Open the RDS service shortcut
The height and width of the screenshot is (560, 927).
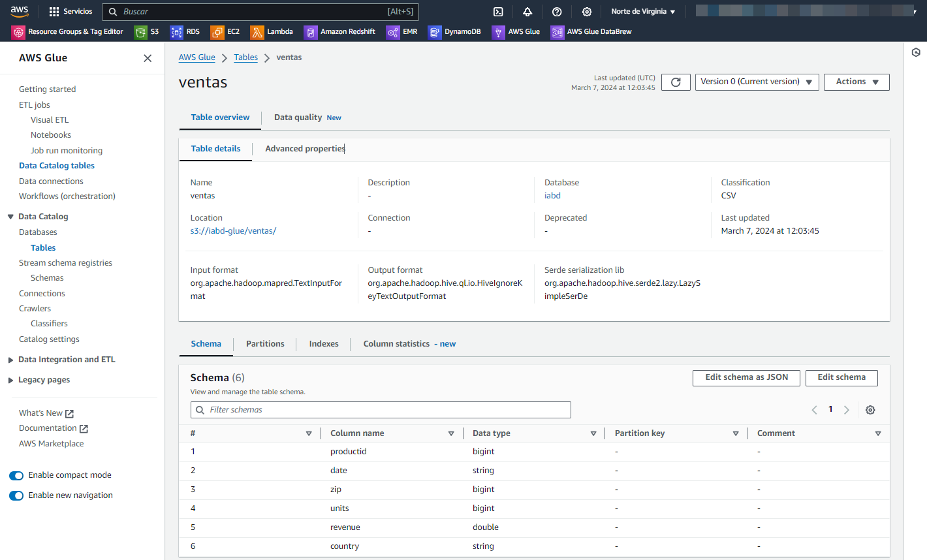(x=185, y=31)
